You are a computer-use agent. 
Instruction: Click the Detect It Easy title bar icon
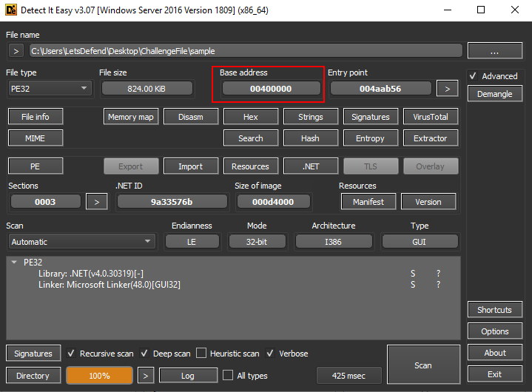pyautogui.click(x=11, y=10)
